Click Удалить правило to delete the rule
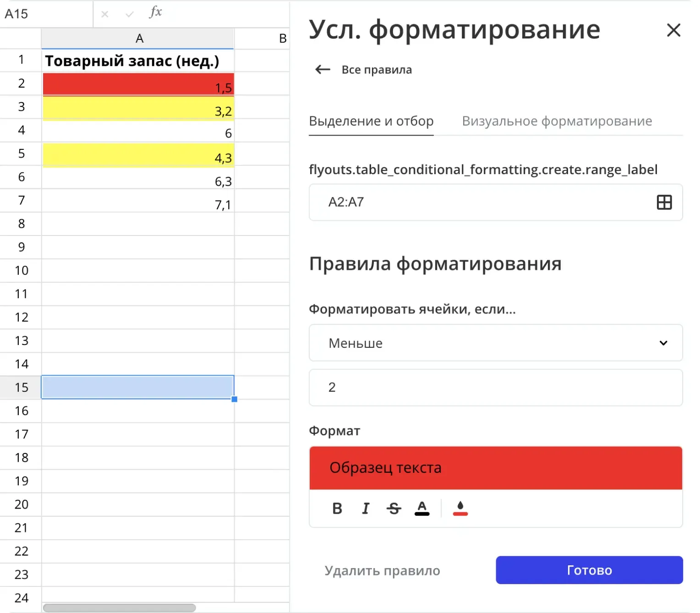 click(x=383, y=570)
